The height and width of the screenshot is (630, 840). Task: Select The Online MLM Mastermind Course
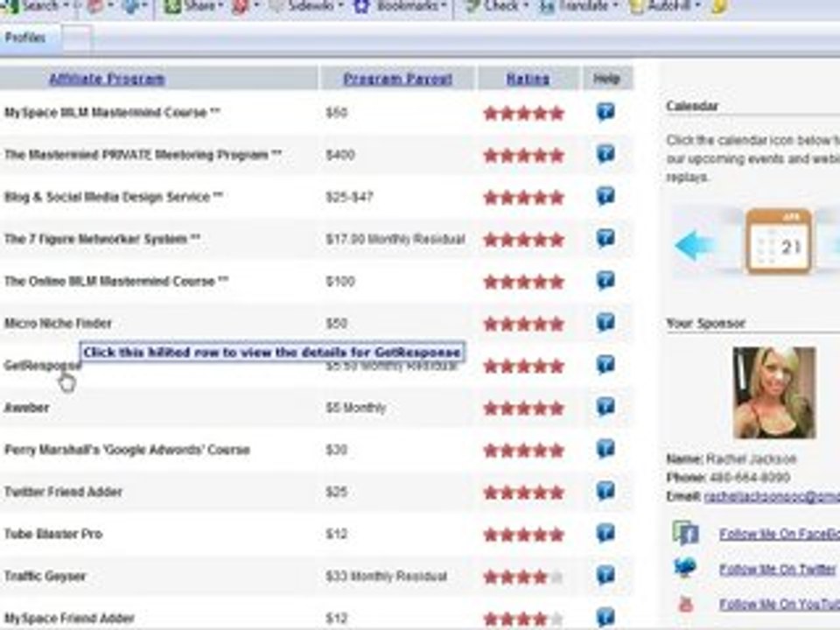[x=116, y=281]
